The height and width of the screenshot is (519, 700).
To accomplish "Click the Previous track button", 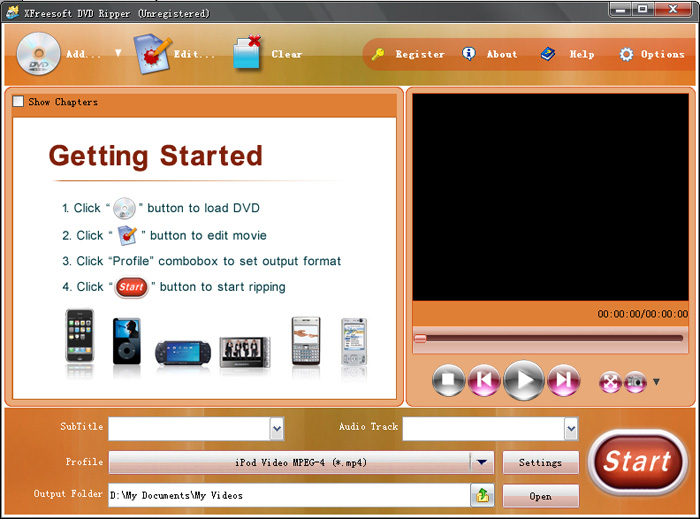I will point(484,380).
